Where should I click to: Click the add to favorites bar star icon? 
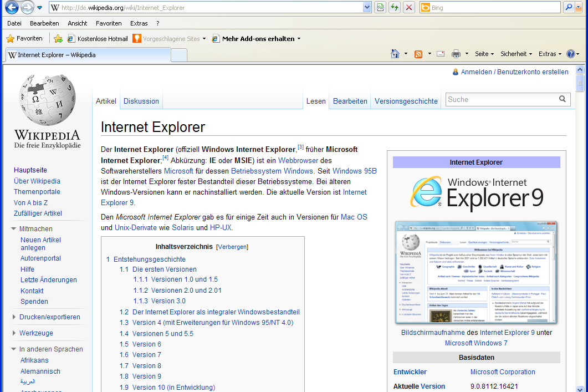pyautogui.click(x=58, y=39)
